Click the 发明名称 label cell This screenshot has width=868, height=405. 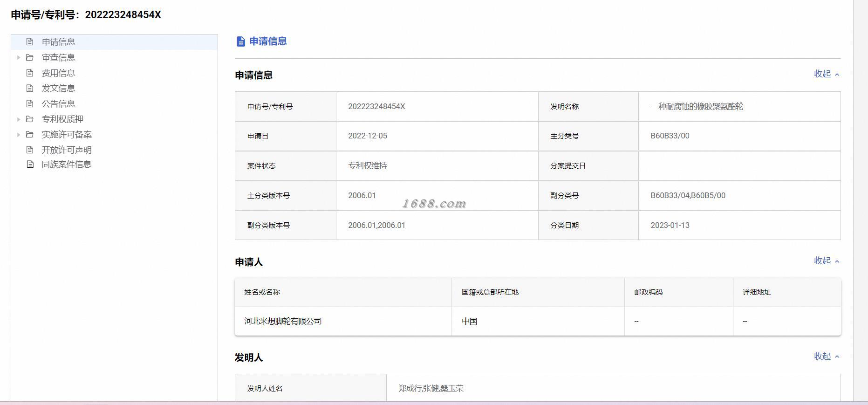click(x=588, y=106)
